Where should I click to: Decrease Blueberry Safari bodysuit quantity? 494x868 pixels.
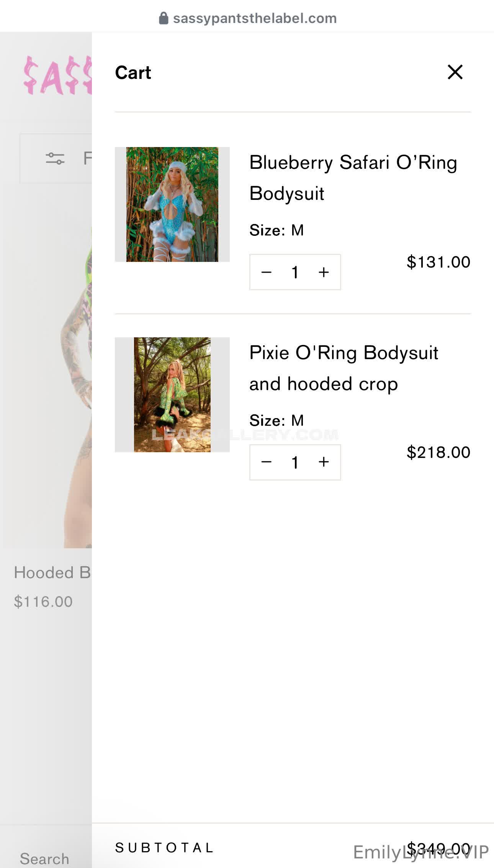(266, 272)
